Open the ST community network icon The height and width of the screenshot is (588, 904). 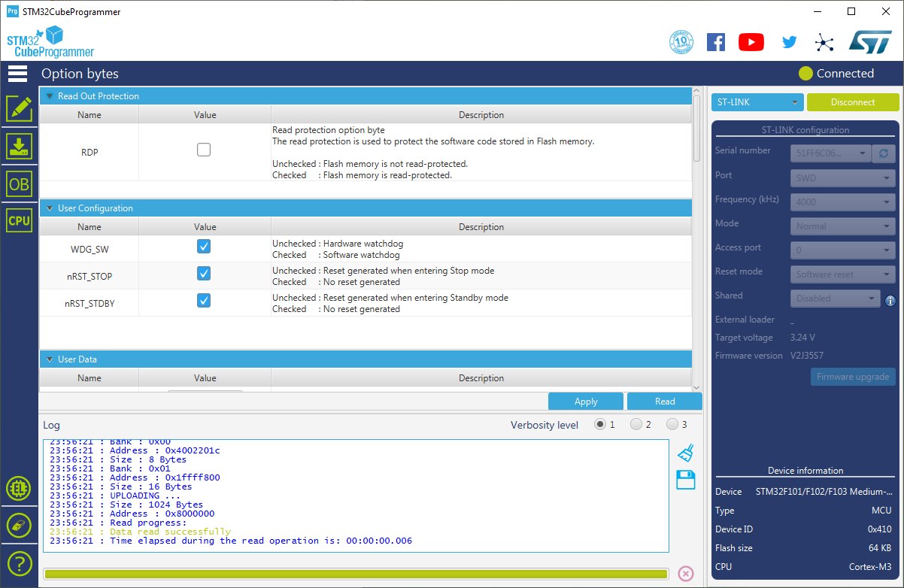[x=825, y=42]
